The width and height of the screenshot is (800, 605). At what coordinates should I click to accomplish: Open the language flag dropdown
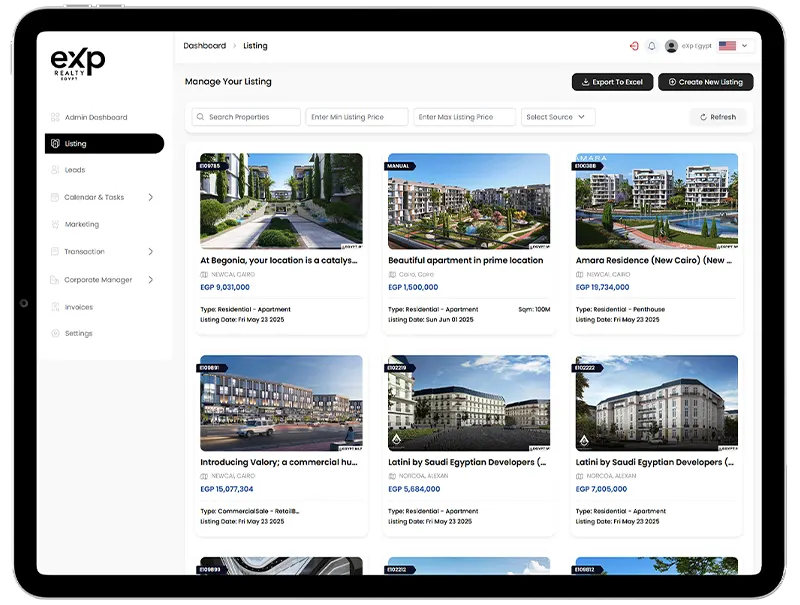pyautogui.click(x=734, y=46)
